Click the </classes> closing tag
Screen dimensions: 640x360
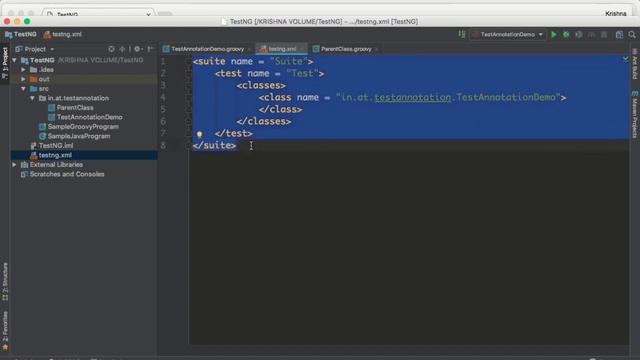point(264,122)
